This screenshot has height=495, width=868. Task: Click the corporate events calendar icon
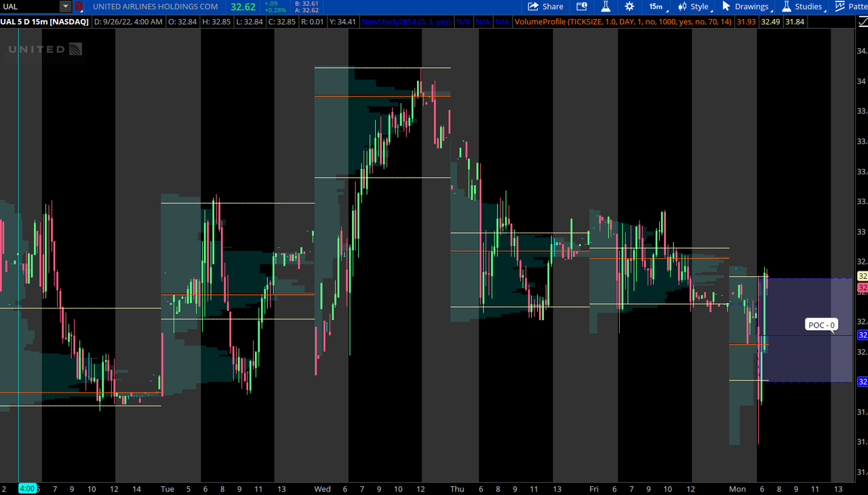(582, 6)
